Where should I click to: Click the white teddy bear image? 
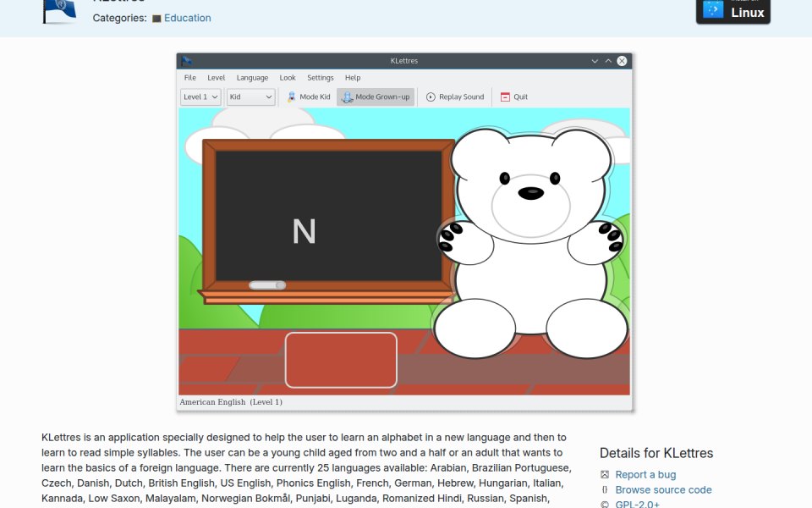531,243
